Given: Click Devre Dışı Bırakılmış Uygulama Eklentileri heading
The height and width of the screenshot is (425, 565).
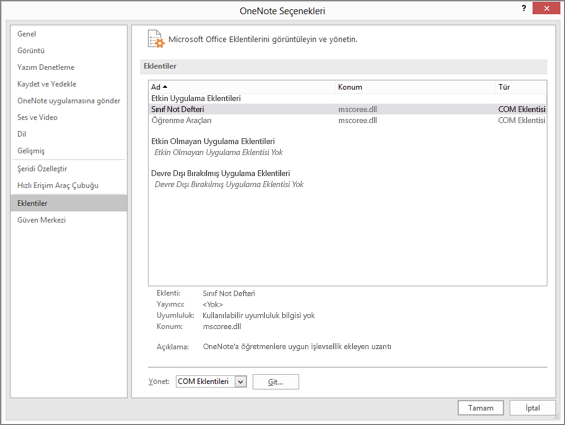Looking at the screenshot, I should (221, 173).
